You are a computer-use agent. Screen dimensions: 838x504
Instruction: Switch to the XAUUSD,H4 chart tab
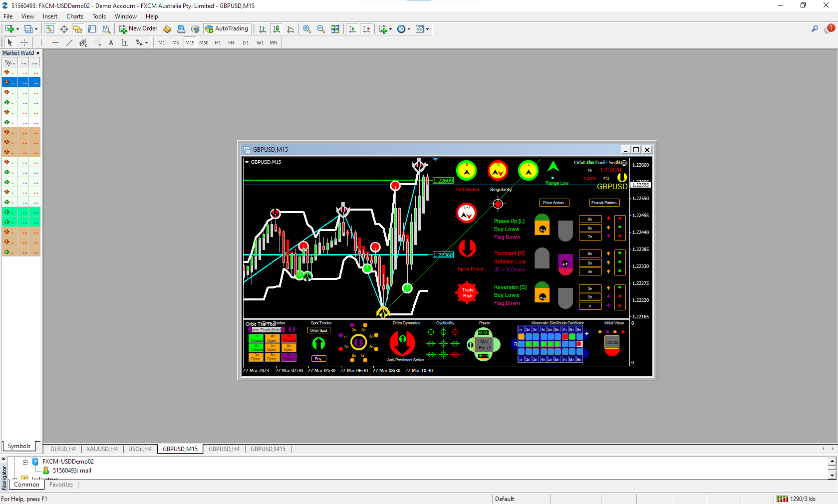(x=102, y=449)
